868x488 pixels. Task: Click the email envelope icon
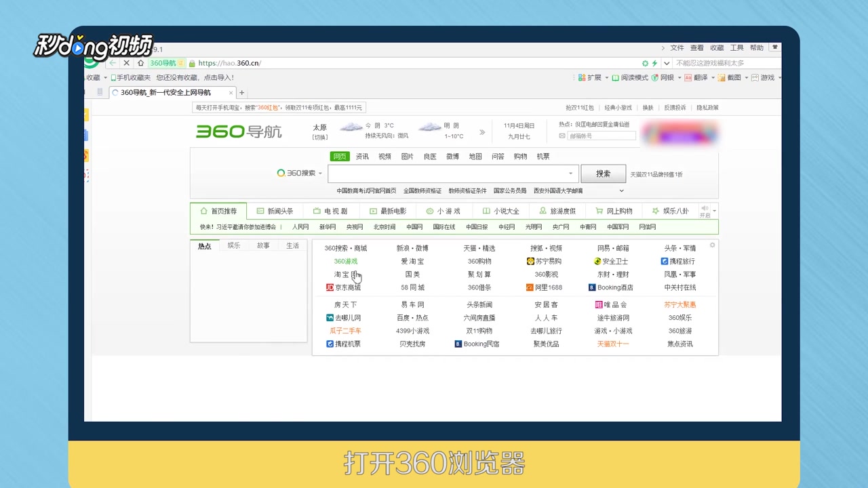(x=562, y=136)
